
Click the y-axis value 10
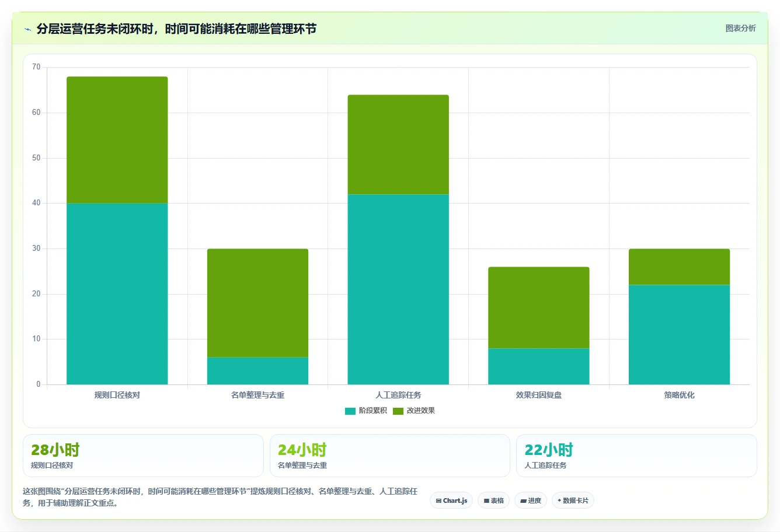point(36,339)
